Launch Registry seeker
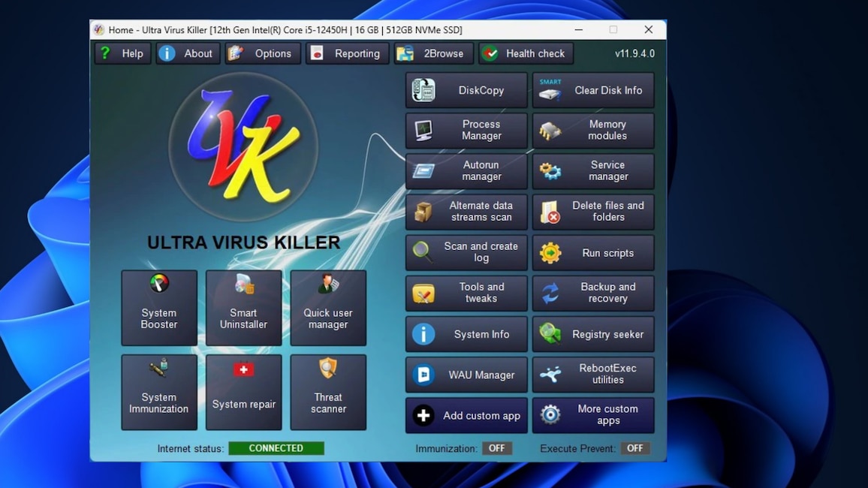Screen dimensions: 868x488 click(x=593, y=334)
